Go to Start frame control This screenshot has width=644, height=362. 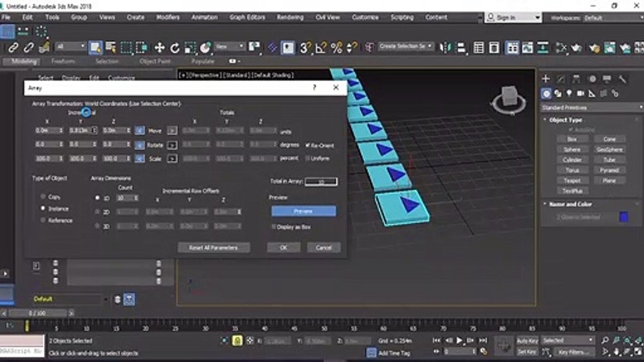click(437, 340)
